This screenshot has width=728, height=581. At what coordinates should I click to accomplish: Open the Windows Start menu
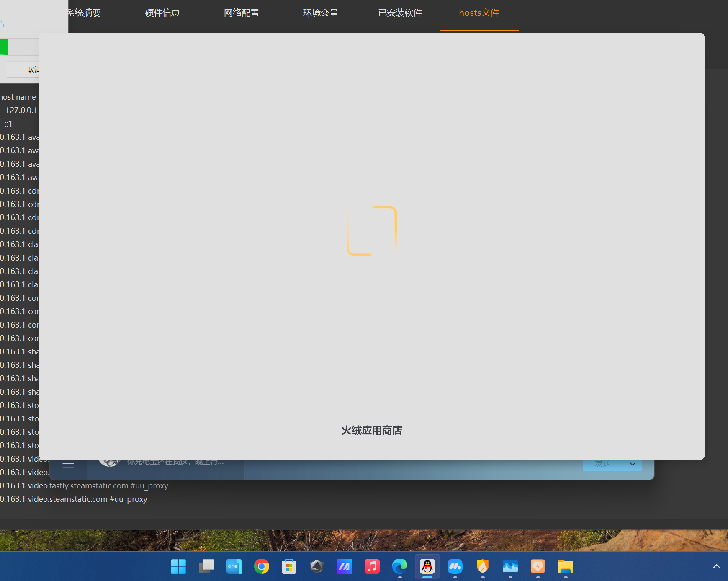tap(179, 567)
